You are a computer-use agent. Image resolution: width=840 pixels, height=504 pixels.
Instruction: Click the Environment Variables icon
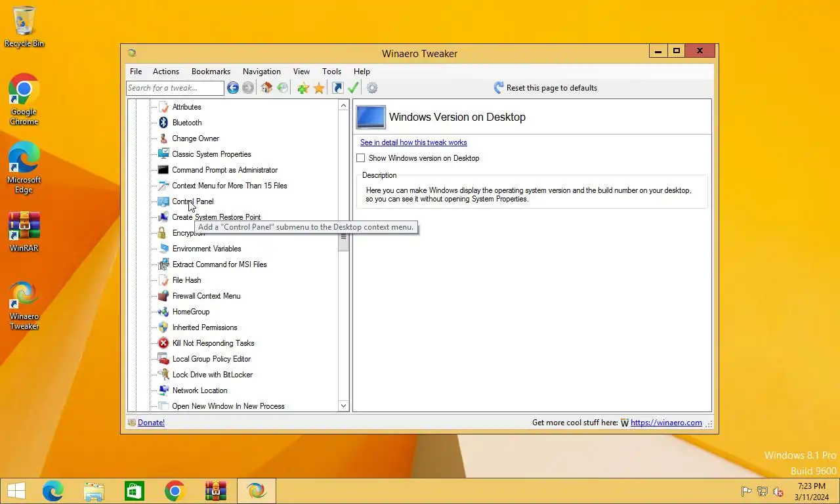click(x=163, y=249)
